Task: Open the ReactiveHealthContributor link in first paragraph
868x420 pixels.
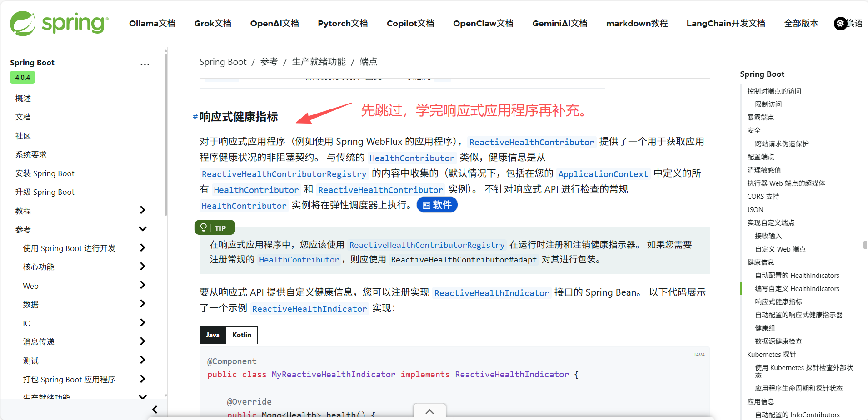Action: click(x=532, y=142)
